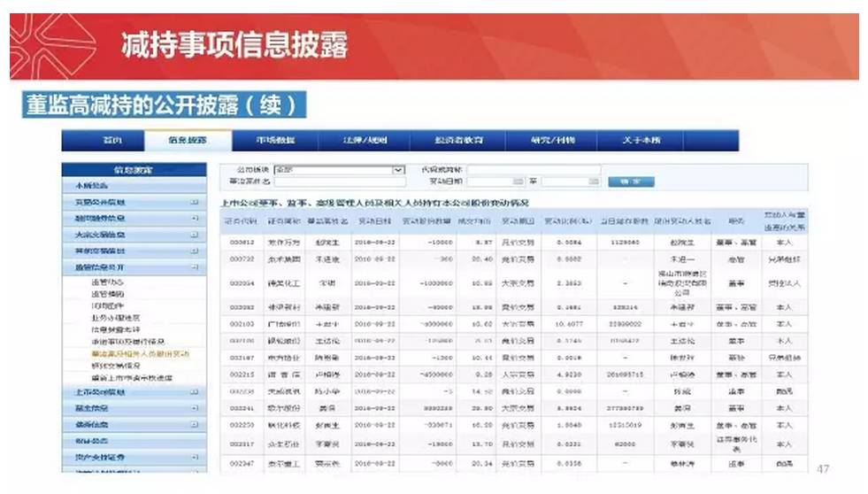The image size is (868, 494).
Task: Open the 投资者教育 tab
Action: [x=458, y=140]
